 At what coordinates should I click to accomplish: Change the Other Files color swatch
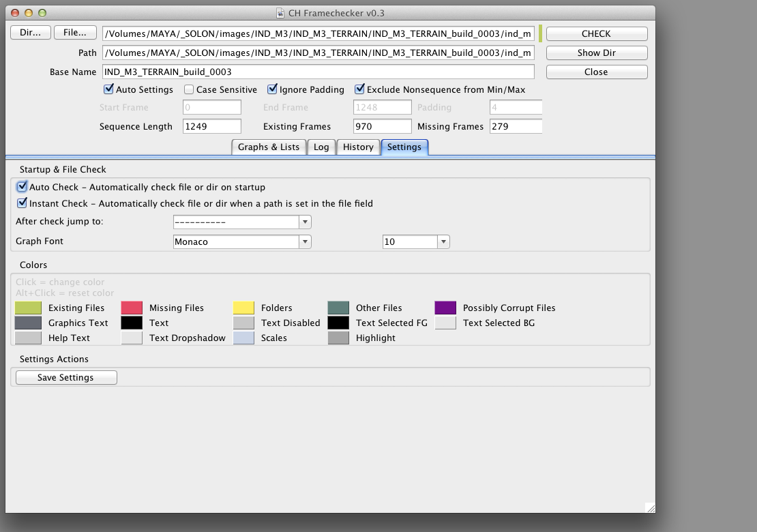(338, 308)
